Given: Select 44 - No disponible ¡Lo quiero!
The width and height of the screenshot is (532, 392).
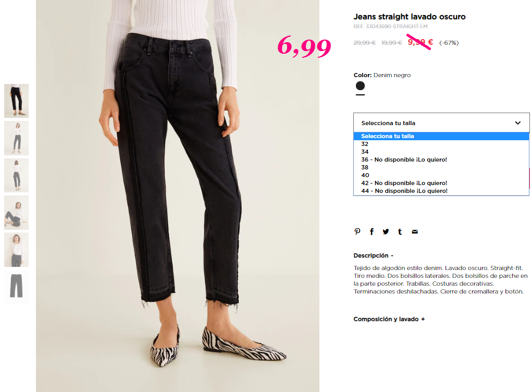Looking at the screenshot, I should (441, 191).
